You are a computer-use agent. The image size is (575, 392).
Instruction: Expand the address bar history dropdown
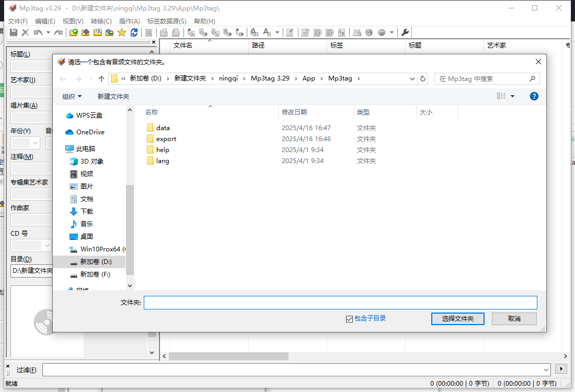pyautogui.click(x=412, y=79)
